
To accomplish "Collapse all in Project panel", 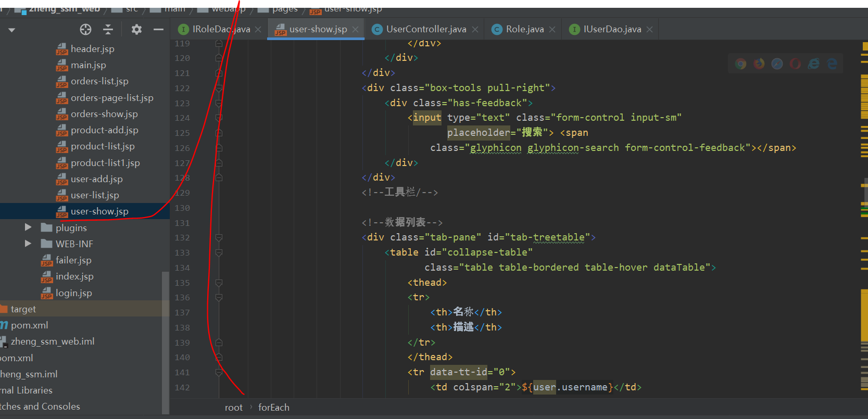I will [108, 29].
